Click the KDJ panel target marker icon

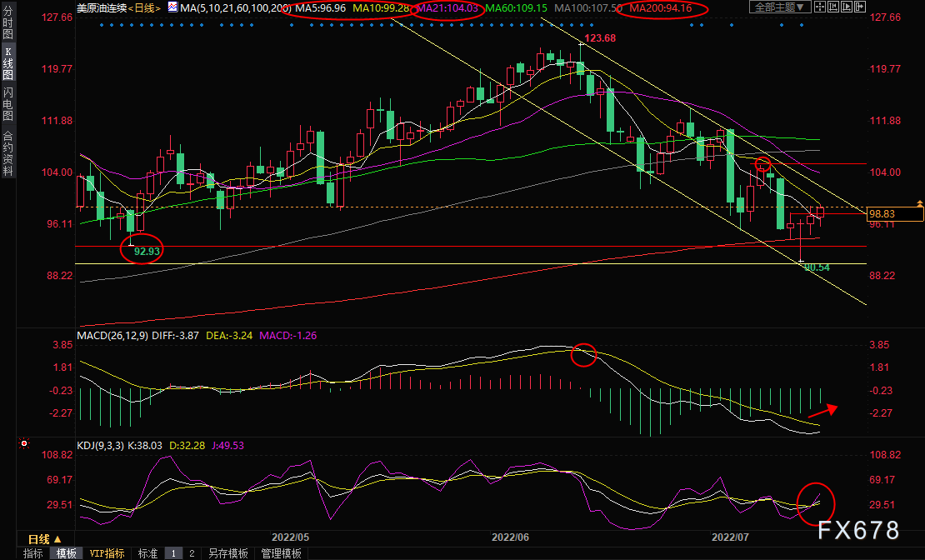[24, 443]
